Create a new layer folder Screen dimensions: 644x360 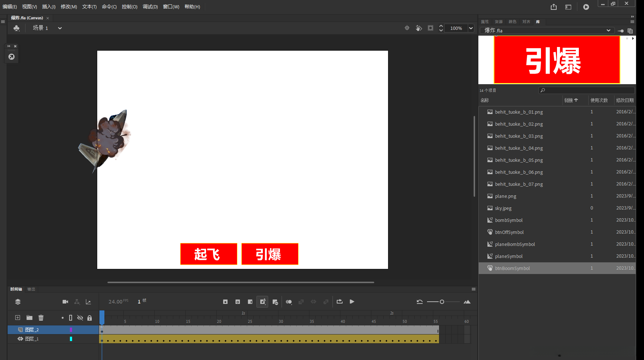point(29,318)
